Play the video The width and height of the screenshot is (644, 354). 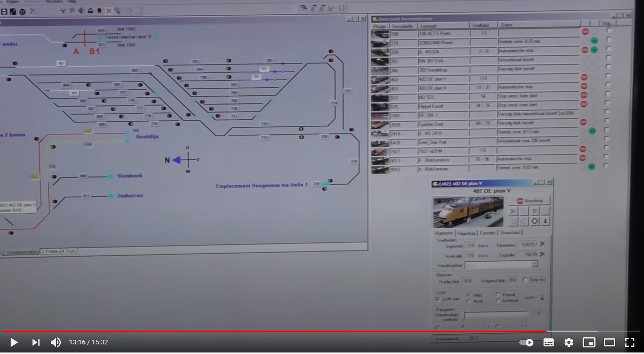click(14, 342)
